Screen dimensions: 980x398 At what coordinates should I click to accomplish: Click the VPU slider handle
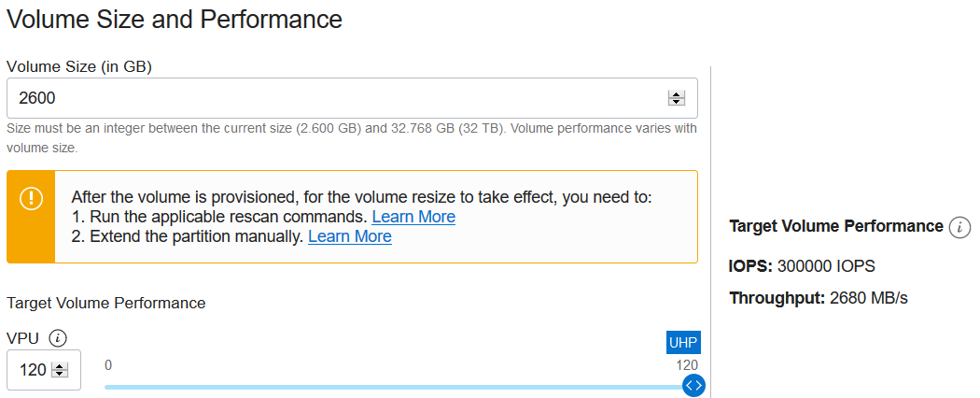pyautogui.click(x=693, y=385)
